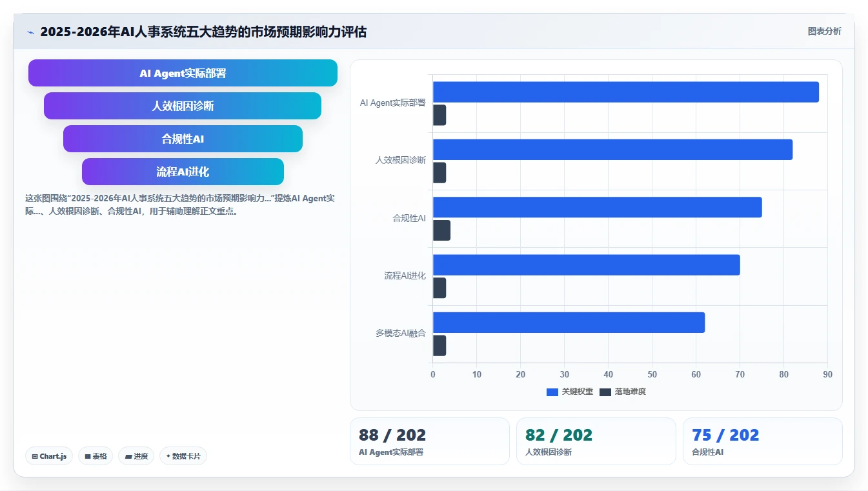Click the x-axis tick label 90

pyautogui.click(x=828, y=374)
